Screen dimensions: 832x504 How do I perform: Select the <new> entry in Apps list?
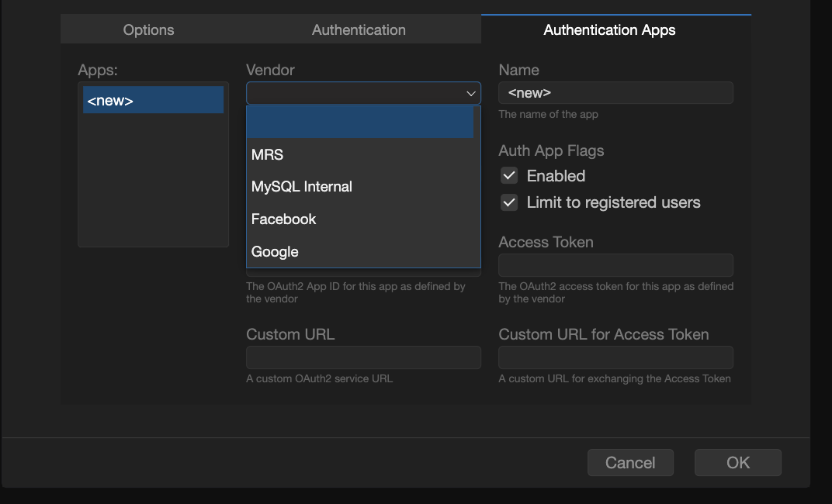point(153,101)
